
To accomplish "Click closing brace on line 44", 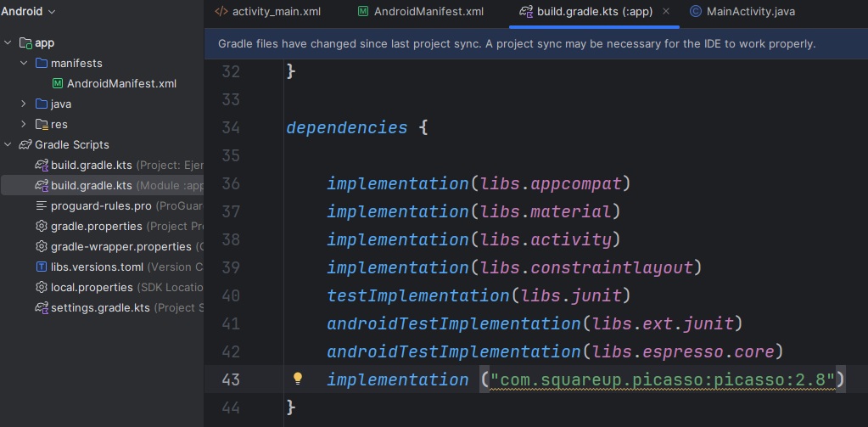I will (291, 408).
